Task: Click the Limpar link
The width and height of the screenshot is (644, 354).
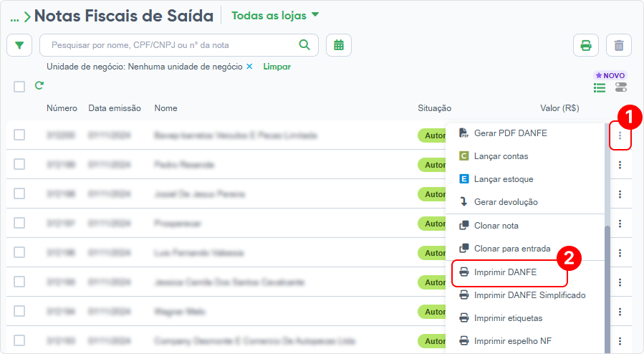Action: pos(277,67)
